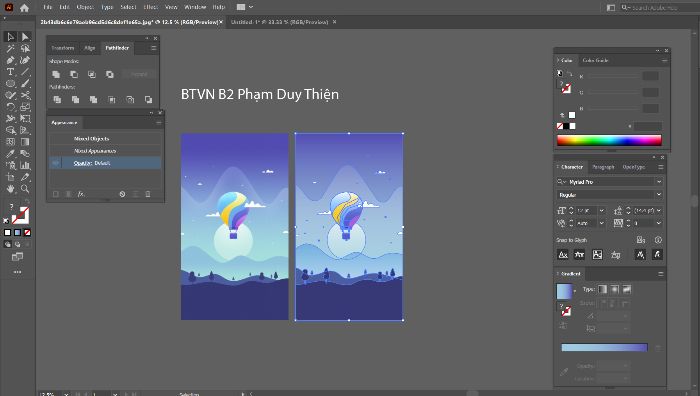The image size is (700, 396).
Task: Click the Search Adobe Help field
Action: tap(660, 8)
